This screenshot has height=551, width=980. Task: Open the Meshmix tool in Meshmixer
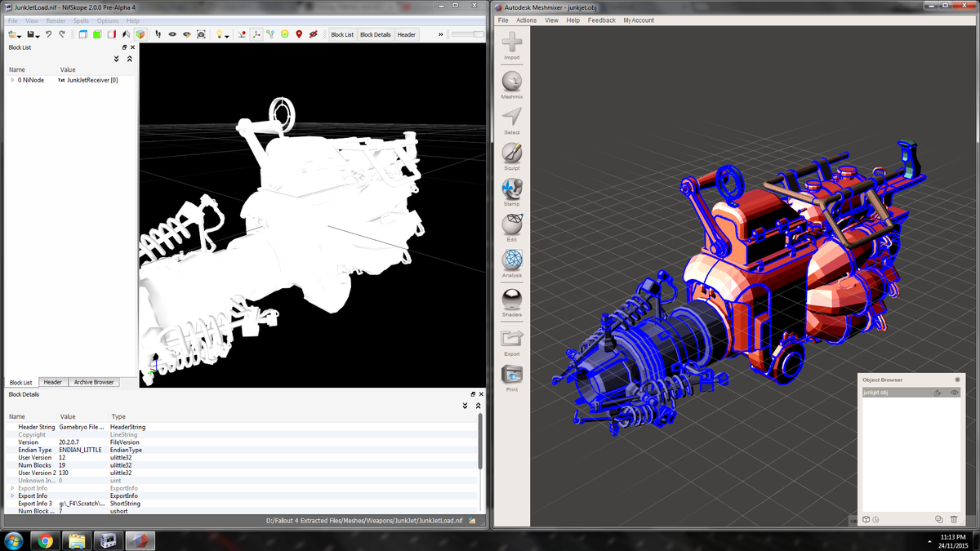[512, 85]
